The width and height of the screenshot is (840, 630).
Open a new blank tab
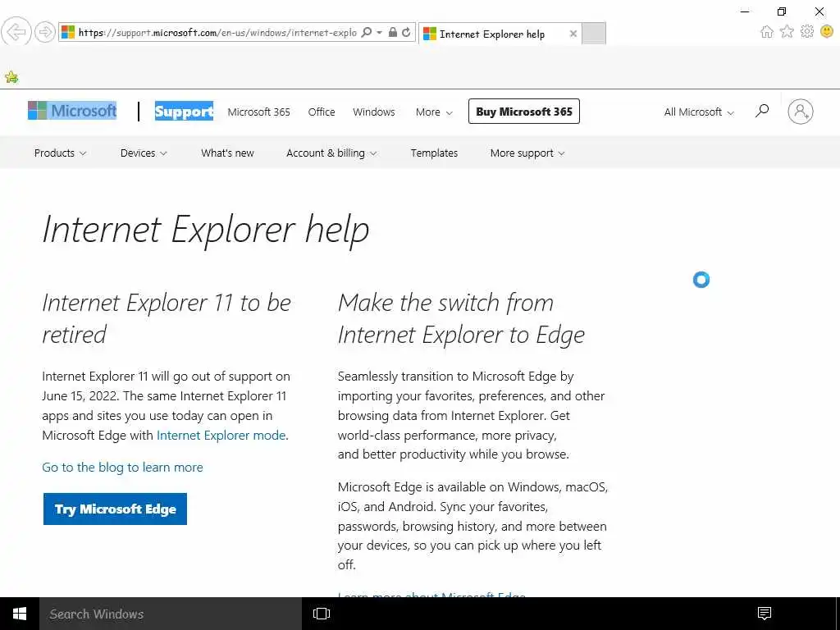pos(594,33)
